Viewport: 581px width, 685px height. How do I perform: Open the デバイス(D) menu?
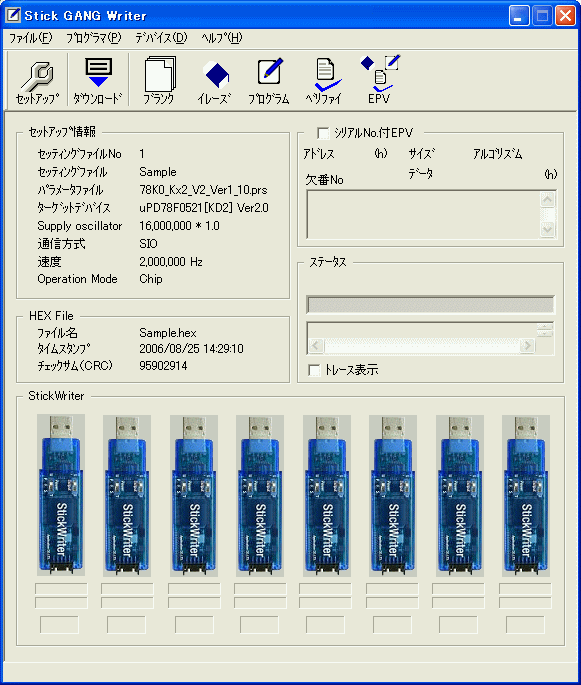pos(161,38)
